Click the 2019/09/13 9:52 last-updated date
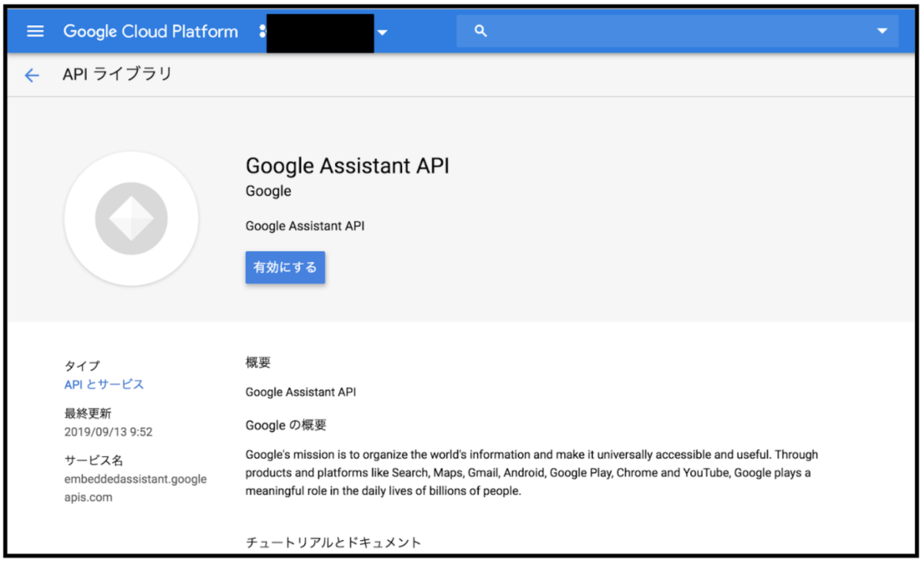This screenshot has height=564, width=924. (109, 432)
